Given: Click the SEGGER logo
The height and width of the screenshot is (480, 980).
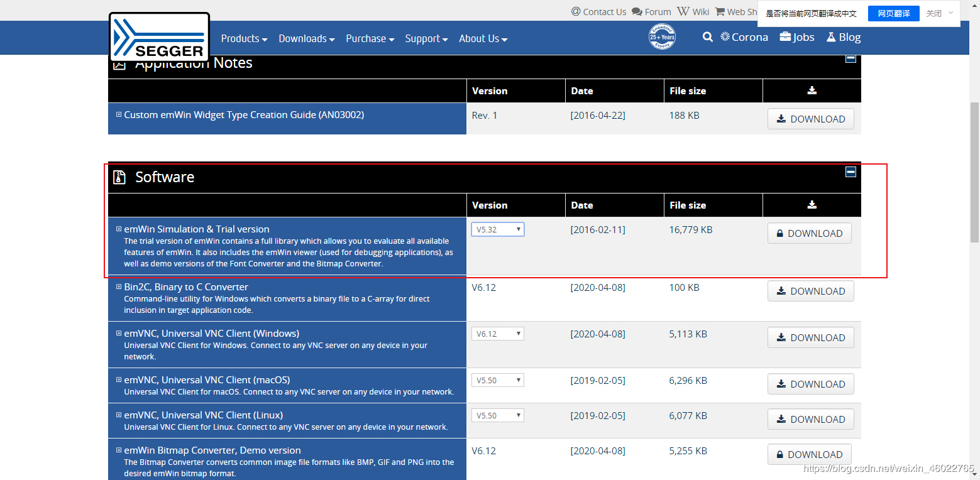Looking at the screenshot, I should (159, 37).
